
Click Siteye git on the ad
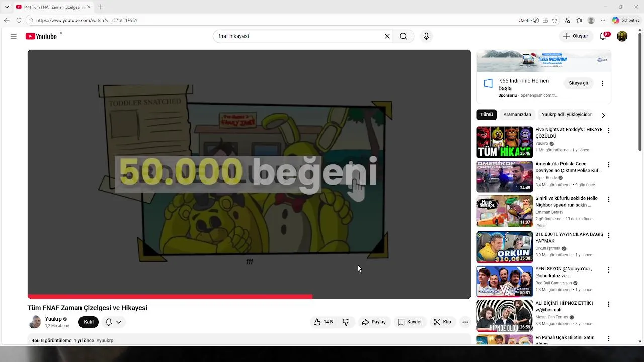[x=579, y=83]
